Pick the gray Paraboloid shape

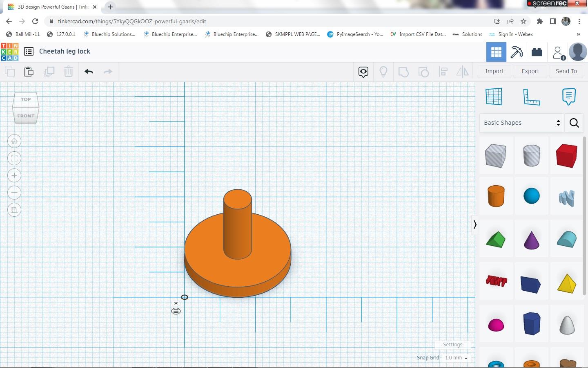coord(567,325)
